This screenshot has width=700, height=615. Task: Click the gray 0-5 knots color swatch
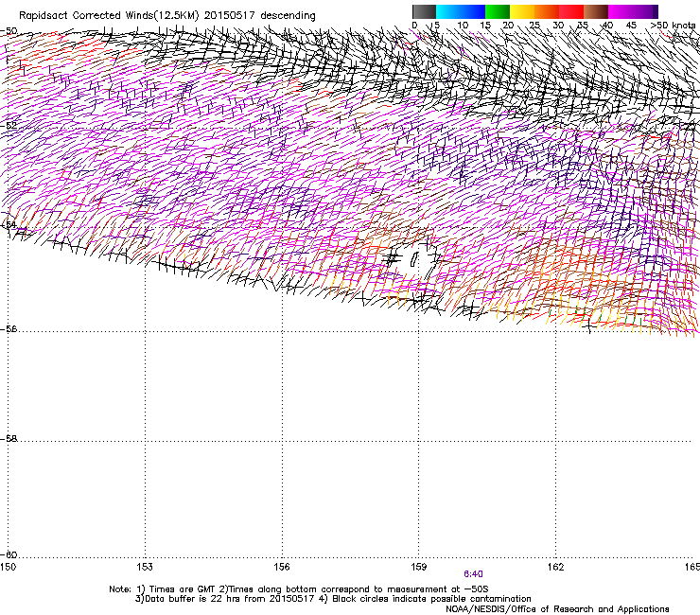pos(424,11)
